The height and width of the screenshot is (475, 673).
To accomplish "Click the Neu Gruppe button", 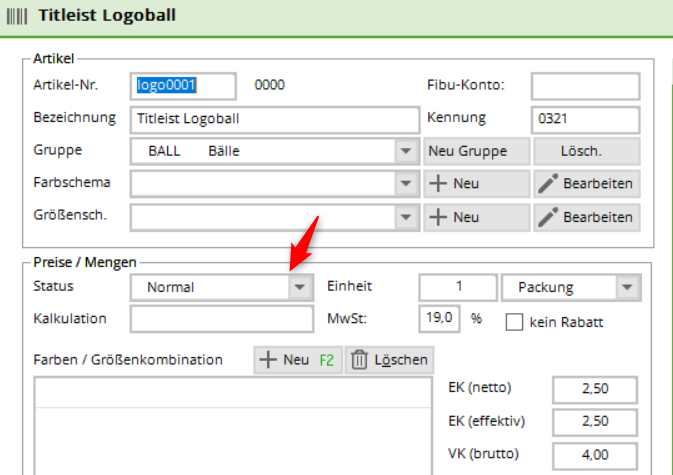I will (476, 151).
